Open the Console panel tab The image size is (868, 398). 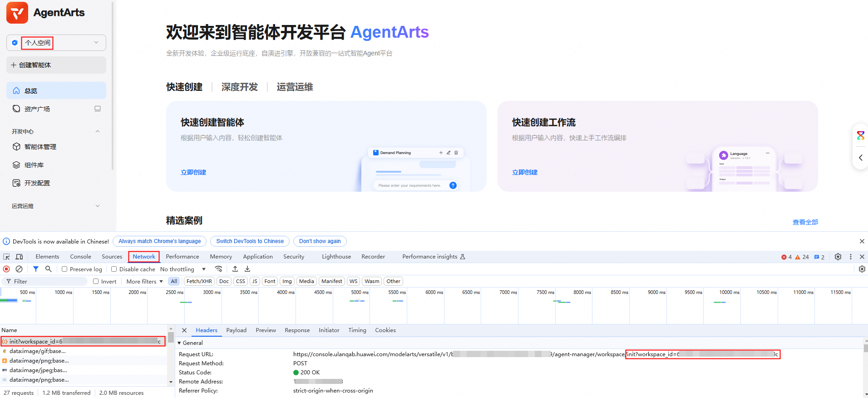(x=80, y=257)
